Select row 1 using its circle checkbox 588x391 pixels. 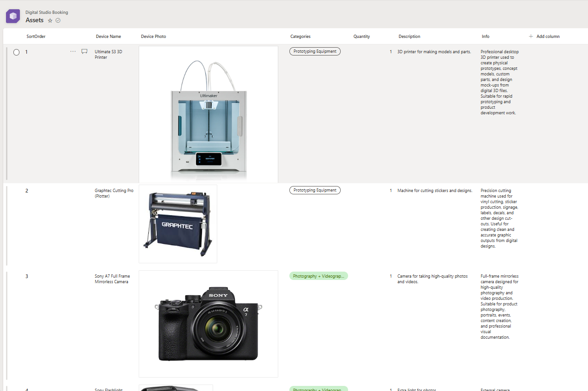[17, 52]
